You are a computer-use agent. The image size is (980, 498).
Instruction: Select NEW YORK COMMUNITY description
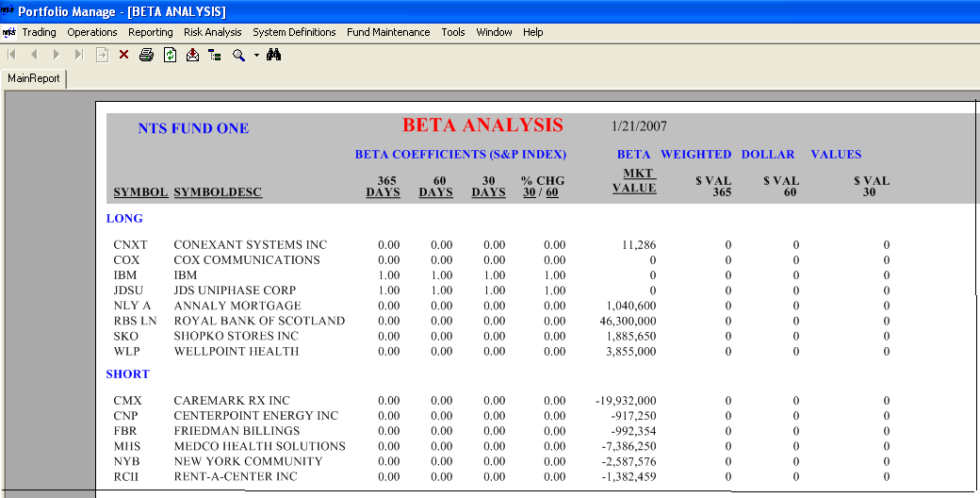(248, 461)
